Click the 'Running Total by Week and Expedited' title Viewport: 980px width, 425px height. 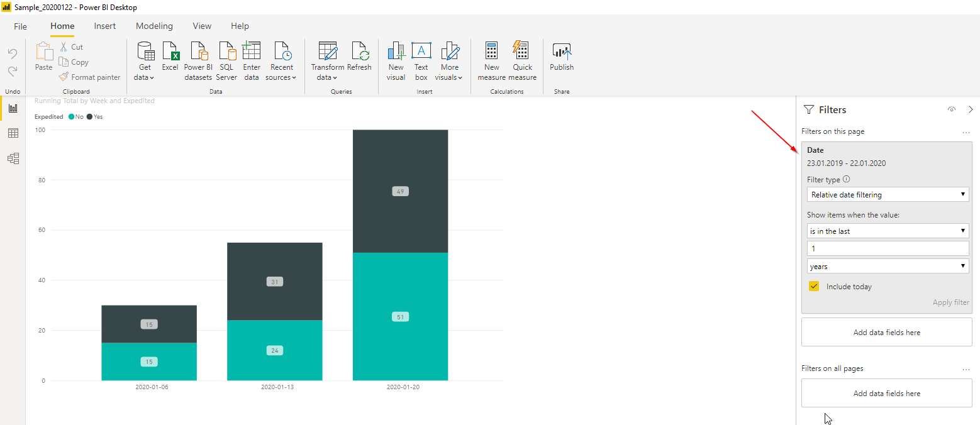(x=94, y=101)
